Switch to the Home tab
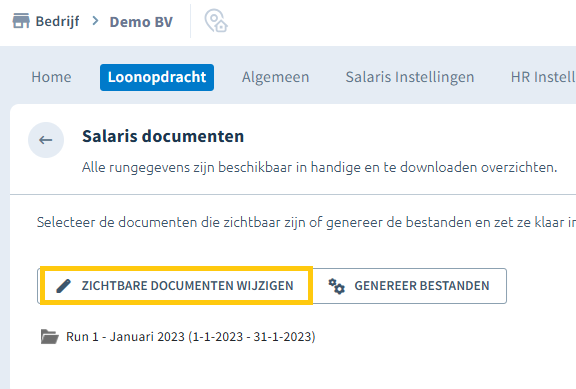Image resolution: width=576 pixels, height=389 pixels. coord(51,77)
